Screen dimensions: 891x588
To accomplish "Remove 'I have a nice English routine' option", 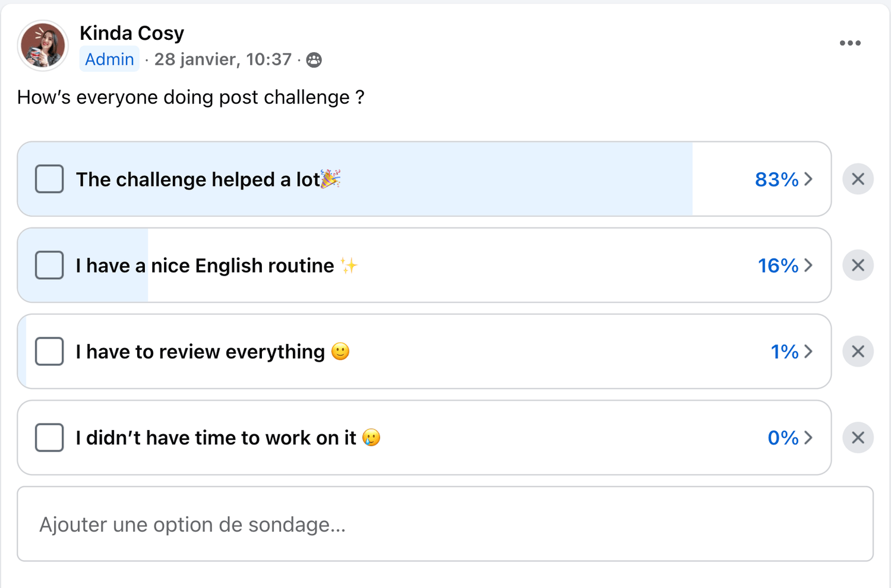I will [x=858, y=265].
